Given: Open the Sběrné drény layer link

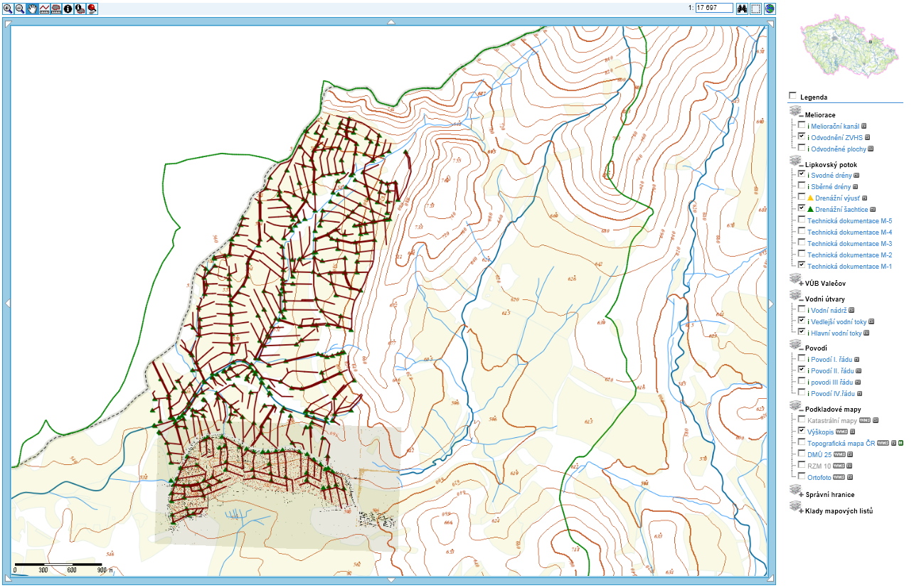Looking at the screenshot, I should 831,186.
